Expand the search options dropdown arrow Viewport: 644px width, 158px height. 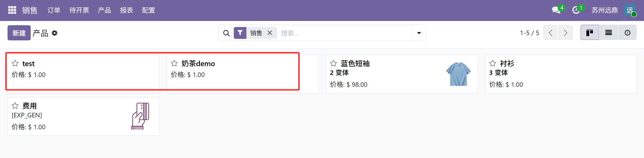419,33
